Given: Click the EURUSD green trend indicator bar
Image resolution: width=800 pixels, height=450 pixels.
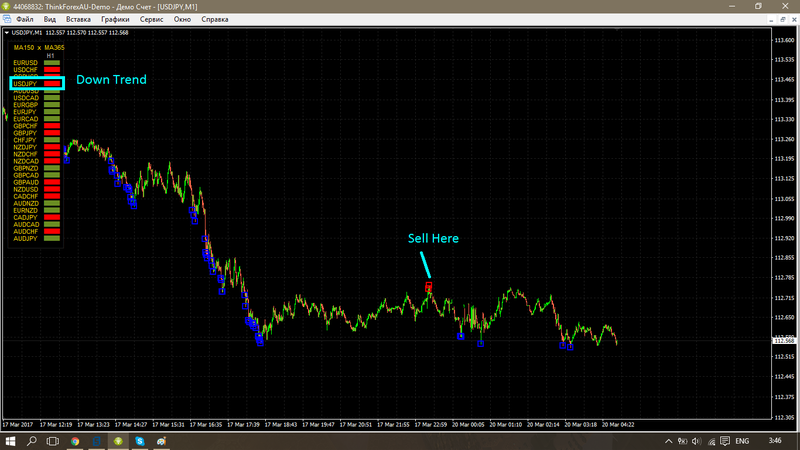Looking at the screenshot, I should click(52, 63).
